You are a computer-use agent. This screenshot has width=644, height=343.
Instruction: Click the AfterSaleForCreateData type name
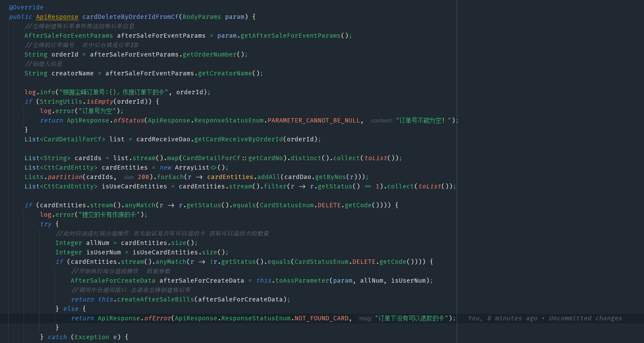point(113,280)
